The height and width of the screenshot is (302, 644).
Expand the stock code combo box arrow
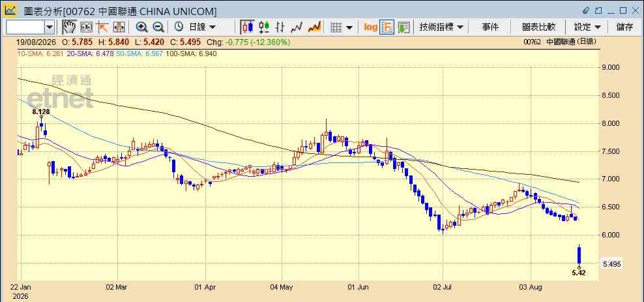coord(50,27)
